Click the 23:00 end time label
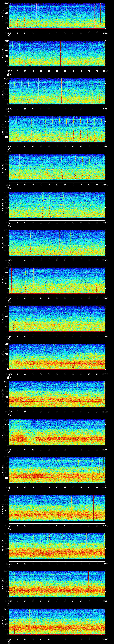 tap(105, 260)
